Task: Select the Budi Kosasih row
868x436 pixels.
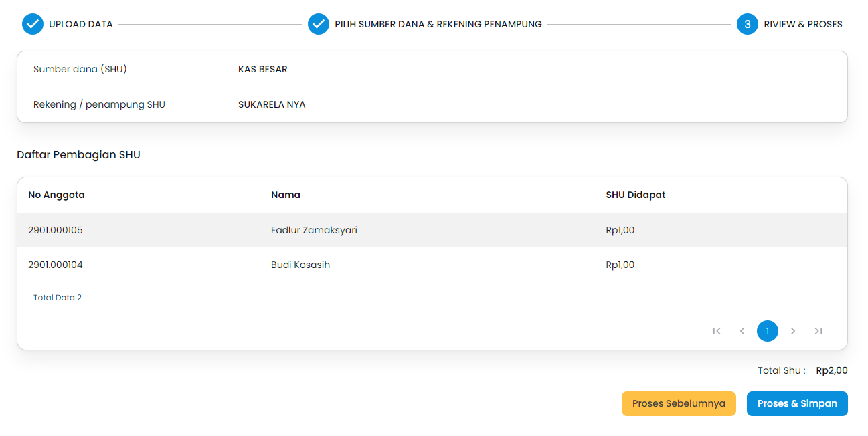Action: 300,265
